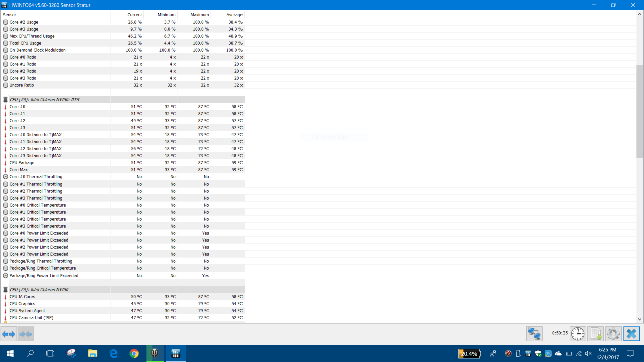Viewport: 644px width, 362px height.
Task: Open the Action Center notifications icon
Action: click(630, 353)
